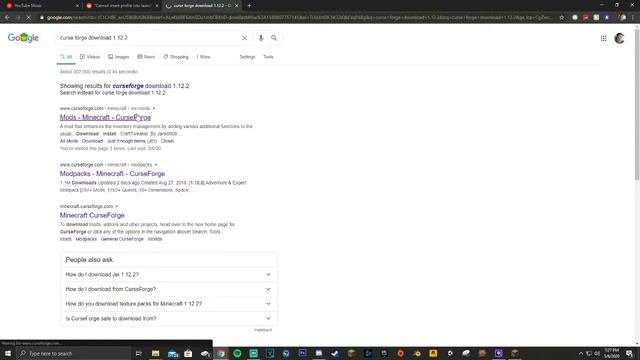Open the Google apps grid
Viewport: 640px width, 360px height.
603,38
